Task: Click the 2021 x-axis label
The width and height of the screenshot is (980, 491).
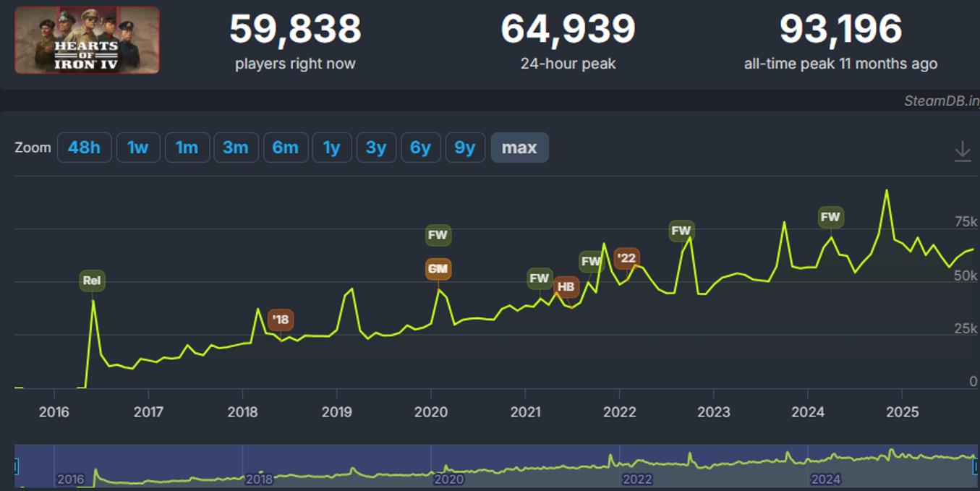Action: coord(525,412)
